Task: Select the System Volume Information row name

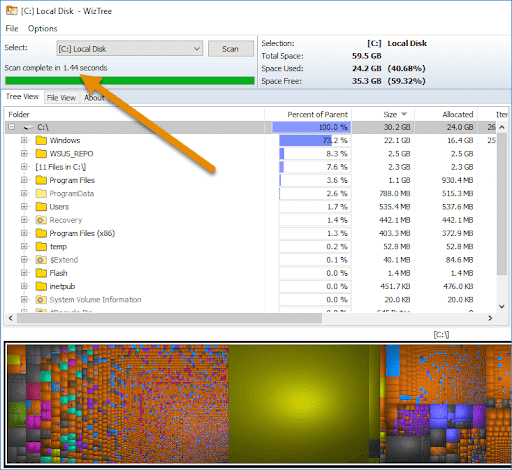Action: [x=95, y=300]
